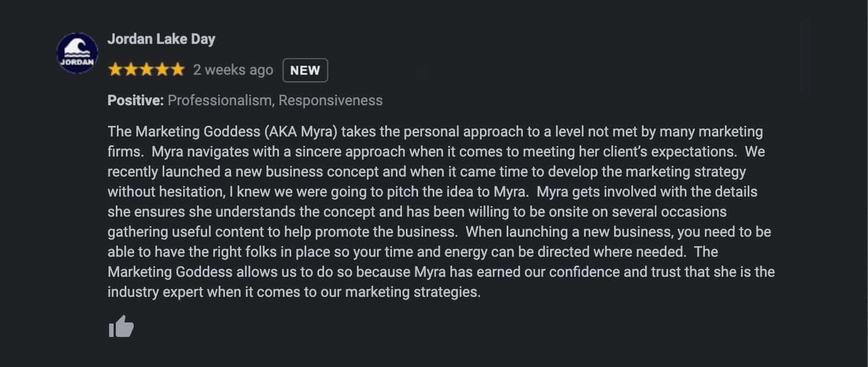868x367 pixels.
Task: Open the Jordan Lake Day reviewer profile name
Action: (x=161, y=39)
